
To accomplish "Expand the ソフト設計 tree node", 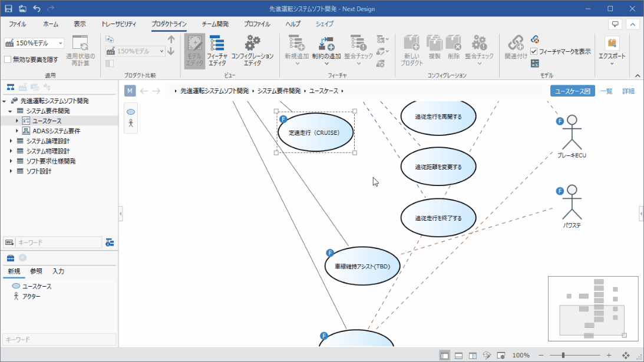I will point(11,171).
